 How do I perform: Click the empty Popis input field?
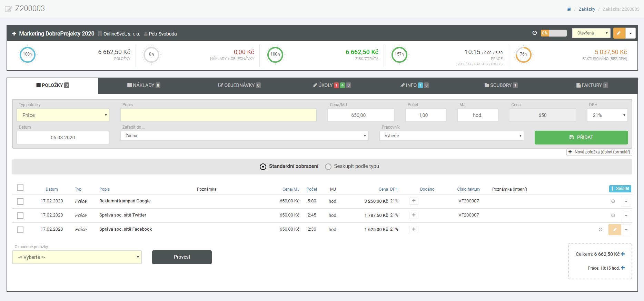point(218,115)
